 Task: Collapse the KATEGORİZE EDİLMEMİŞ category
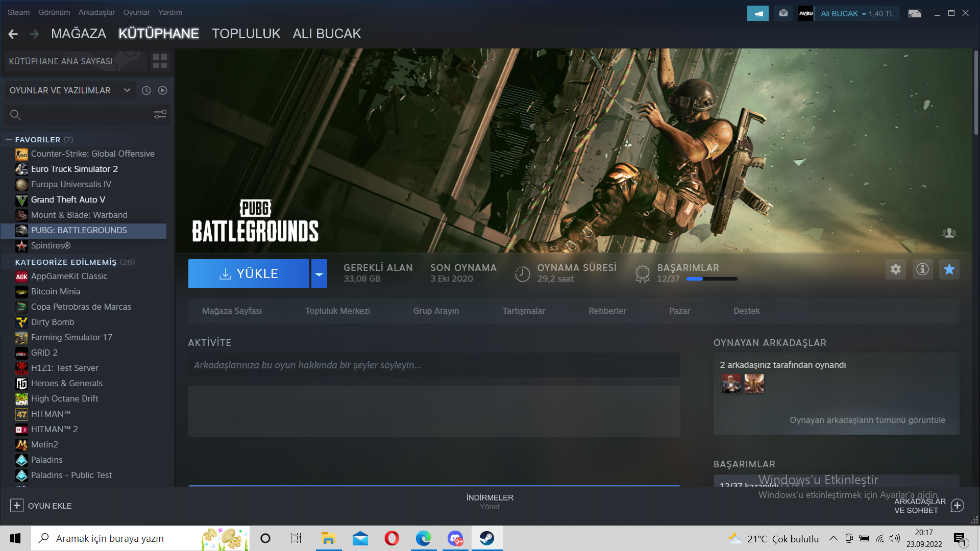[x=9, y=262]
